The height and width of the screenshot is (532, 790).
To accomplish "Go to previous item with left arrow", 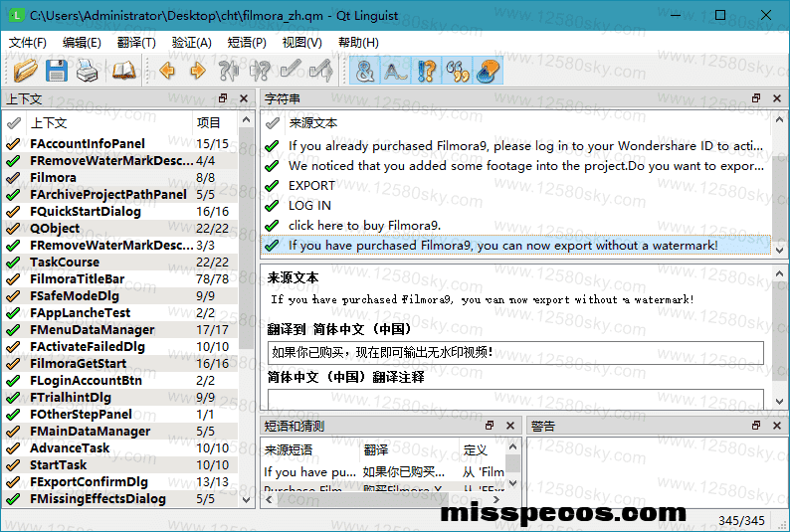I will pyautogui.click(x=167, y=71).
